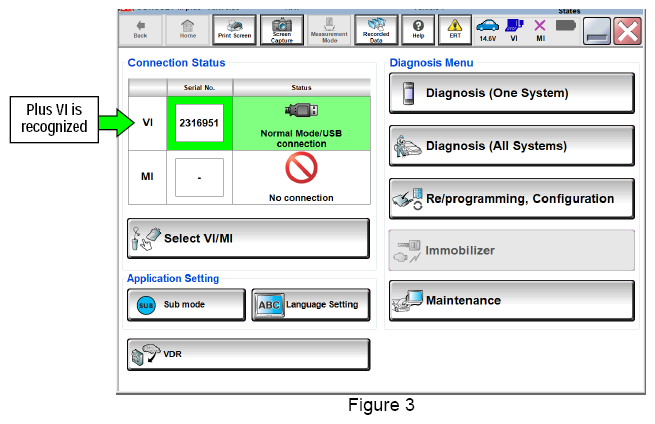Go to Home in the toolbar
This screenshot has height=424, width=655.
pos(188,30)
